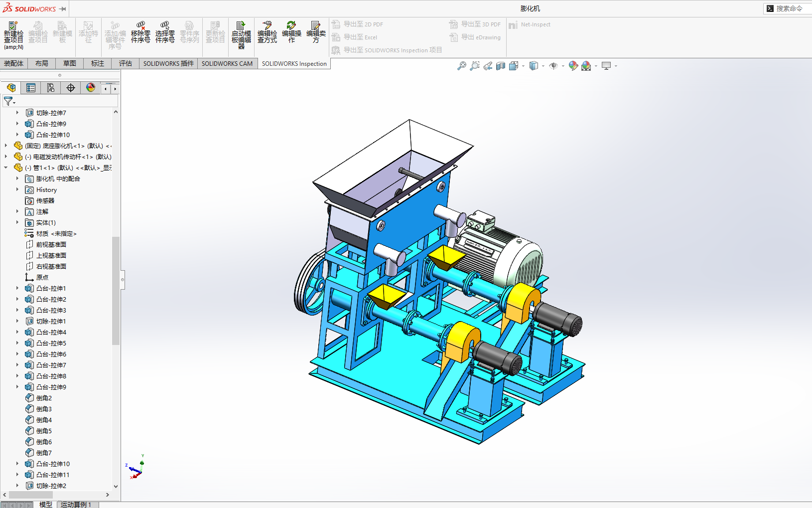Click Apply Scene icon
Viewport: 812px width, 508px height.
[586, 66]
